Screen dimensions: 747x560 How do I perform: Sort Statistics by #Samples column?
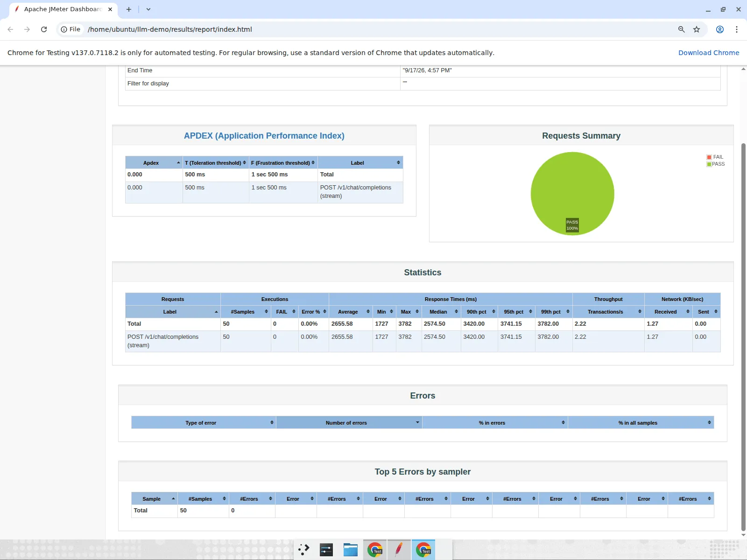[x=246, y=311]
